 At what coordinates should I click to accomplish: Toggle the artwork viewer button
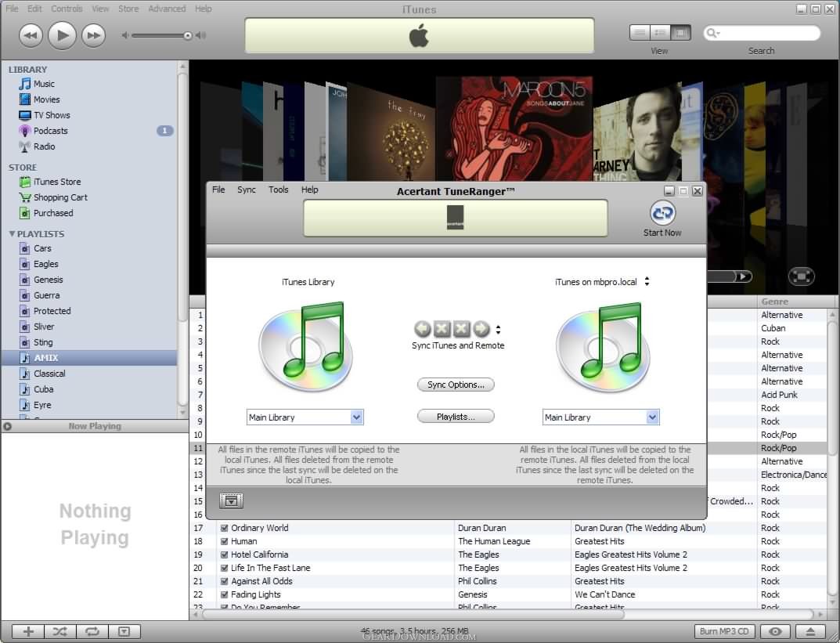click(x=124, y=632)
